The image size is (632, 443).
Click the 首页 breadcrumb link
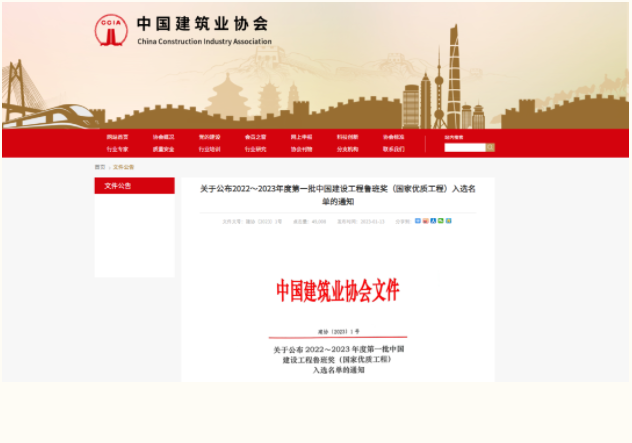coord(100,167)
